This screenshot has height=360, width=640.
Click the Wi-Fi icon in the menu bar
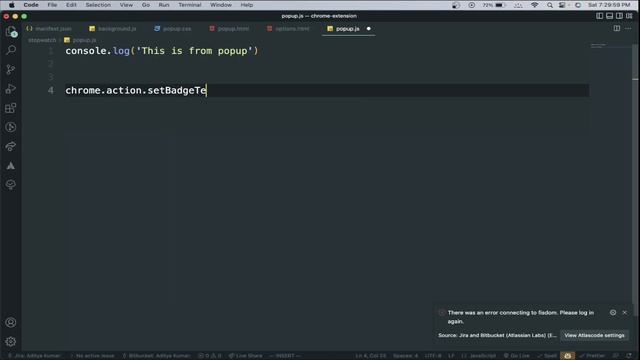(534, 5)
